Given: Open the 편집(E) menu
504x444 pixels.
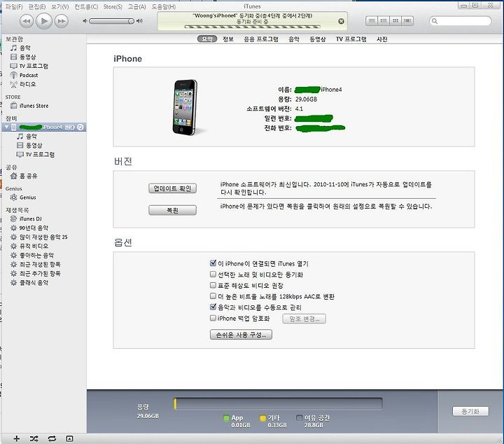Looking at the screenshot, I should coord(37,7).
